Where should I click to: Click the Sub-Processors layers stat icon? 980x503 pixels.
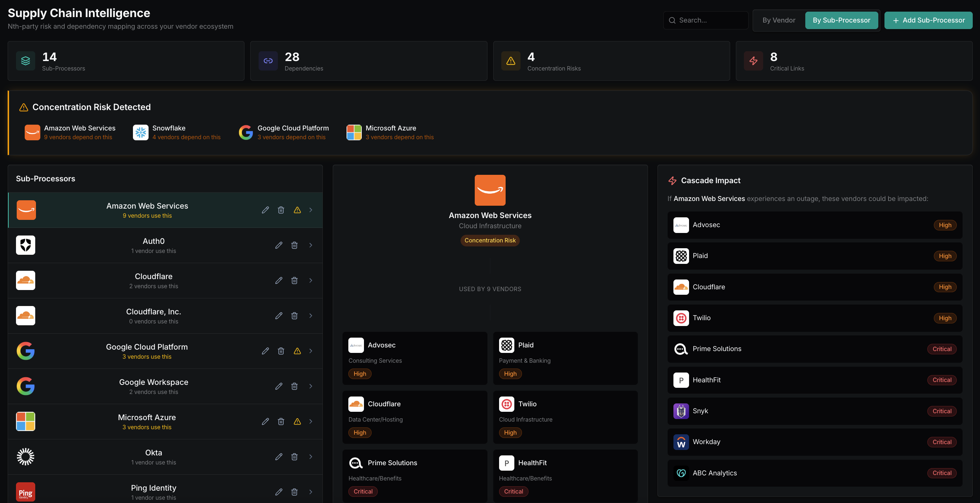(x=25, y=61)
